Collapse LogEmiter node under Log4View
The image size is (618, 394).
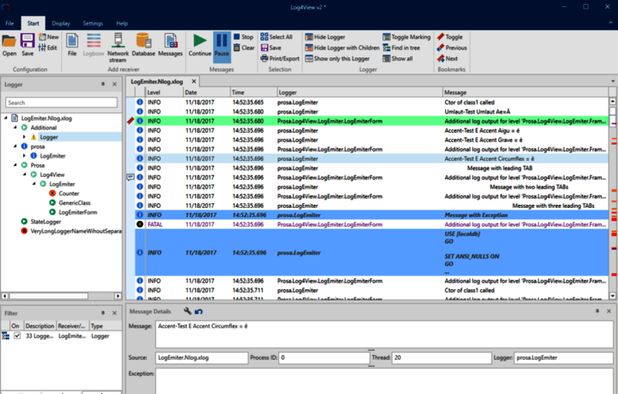click(x=34, y=184)
